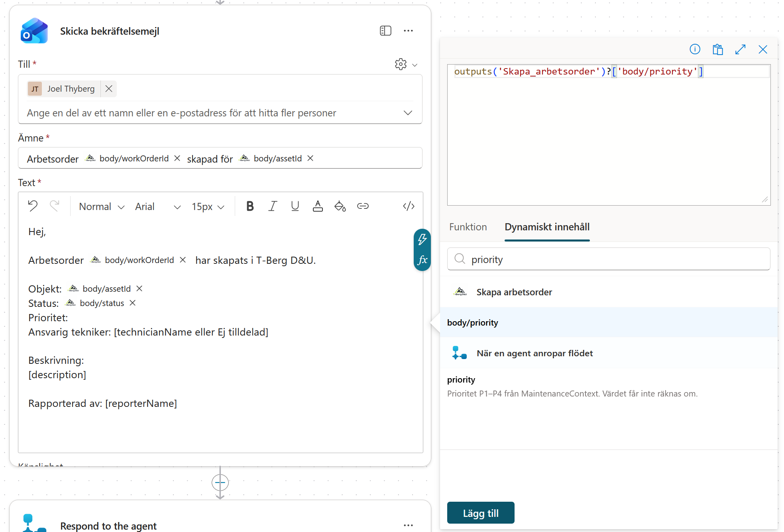784x532 pixels.
Task: Undo the last text edit
Action: tap(33, 206)
